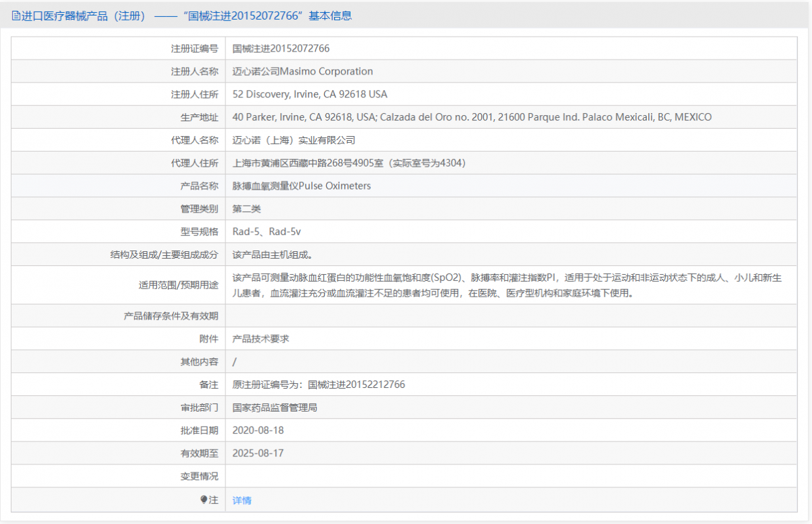Image resolution: width=812 pixels, height=524 pixels.
Task: Select approval department 国家药品监督管理局
Action: [275, 408]
